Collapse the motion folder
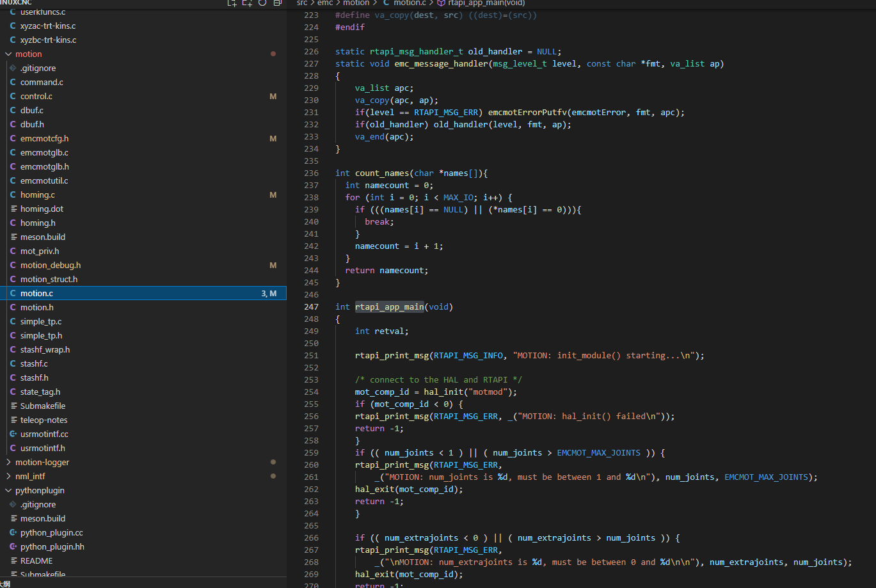Screen dimensions: 876x588 coord(143,54)
